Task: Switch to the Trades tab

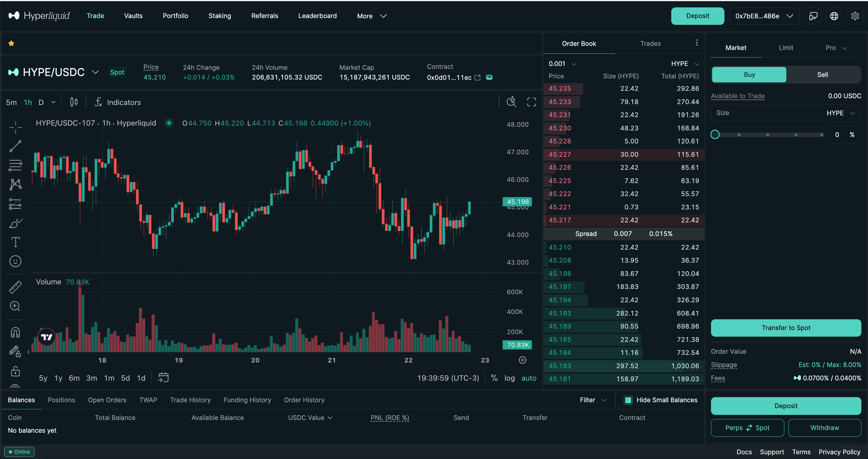Action: click(x=650, y=43)
